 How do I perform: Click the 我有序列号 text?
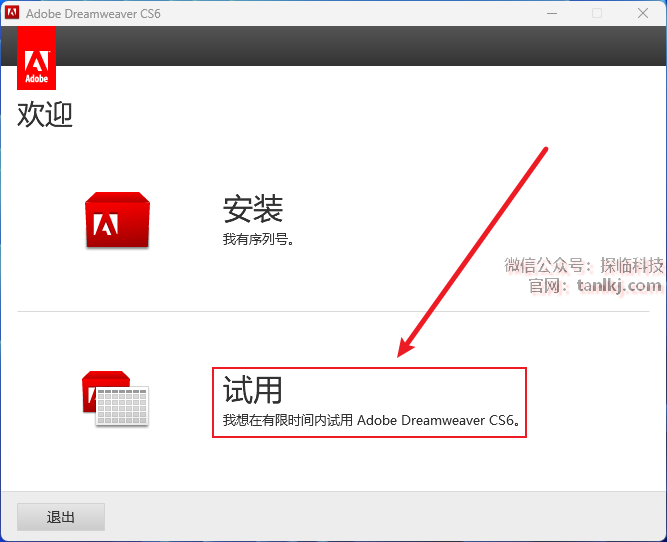tap(258, 240)
